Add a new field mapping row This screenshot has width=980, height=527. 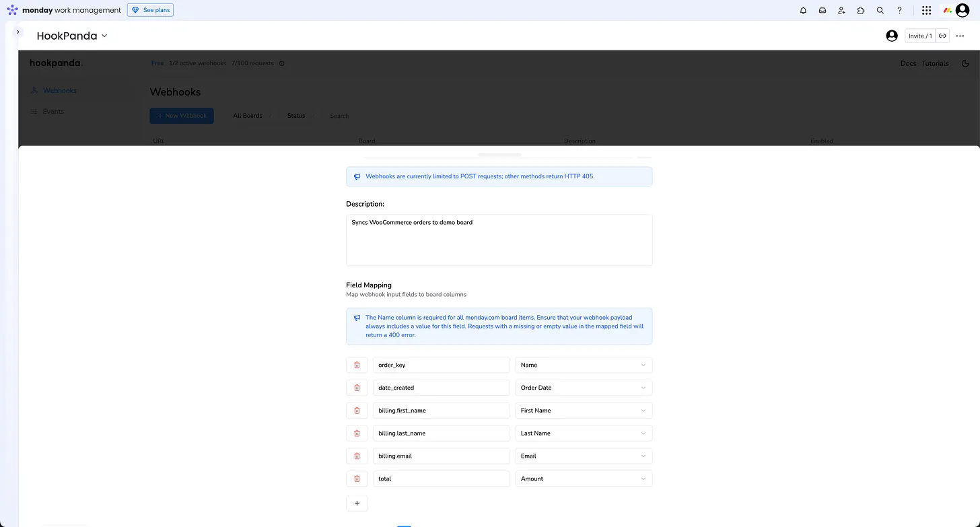click(357, 503)
